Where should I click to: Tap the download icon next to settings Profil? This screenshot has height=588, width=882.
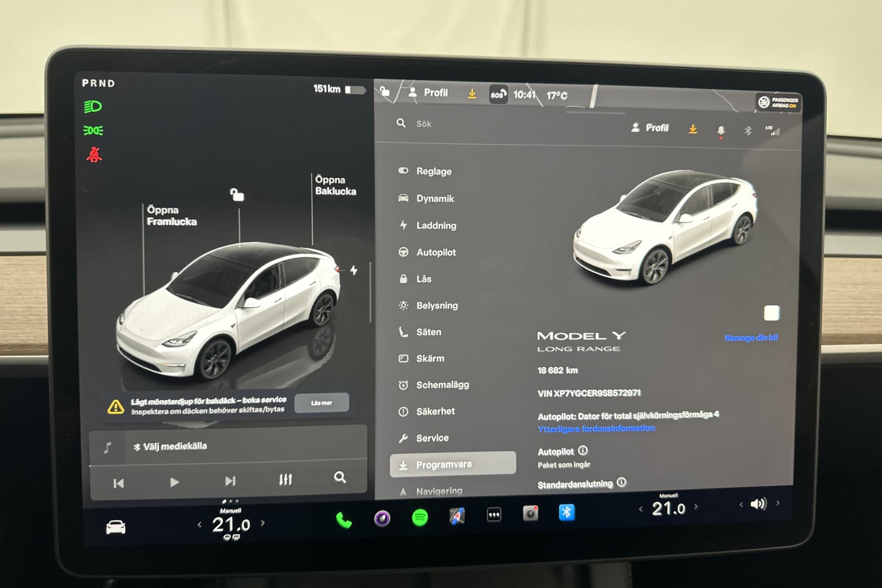click(x=693, y=129)
